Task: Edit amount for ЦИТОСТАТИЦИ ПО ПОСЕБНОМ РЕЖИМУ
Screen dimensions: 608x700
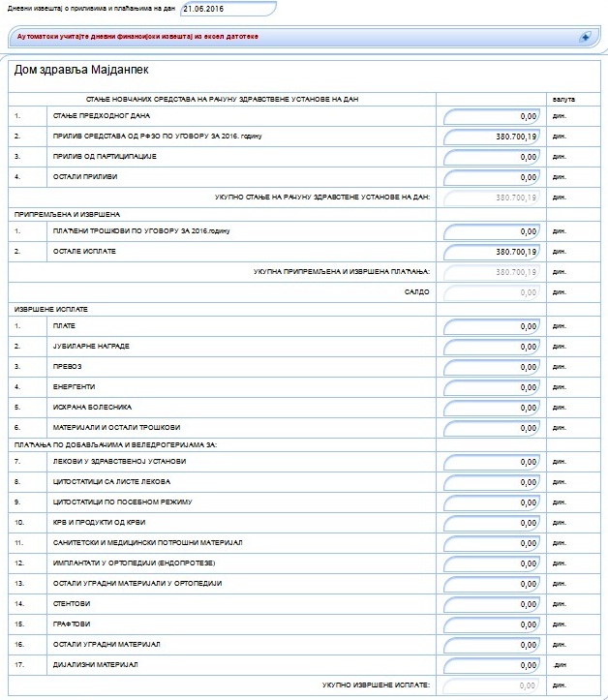Action: (x=492, y=502)
